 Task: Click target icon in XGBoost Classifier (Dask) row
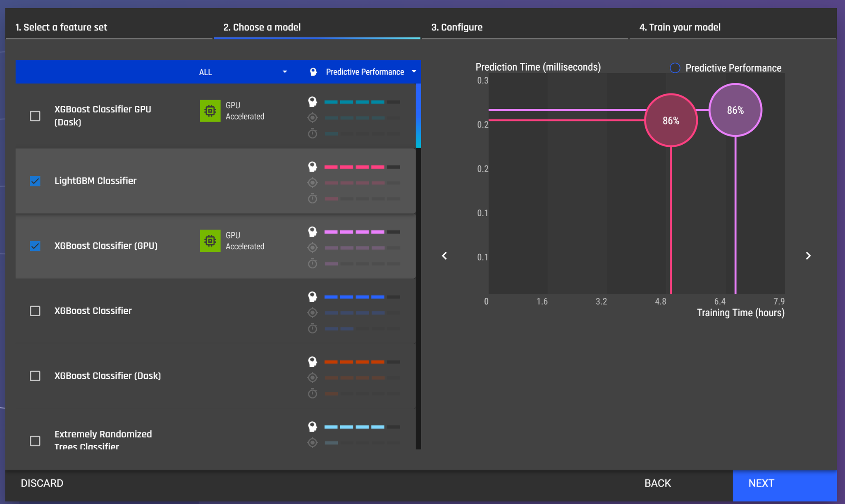[313, 377]
